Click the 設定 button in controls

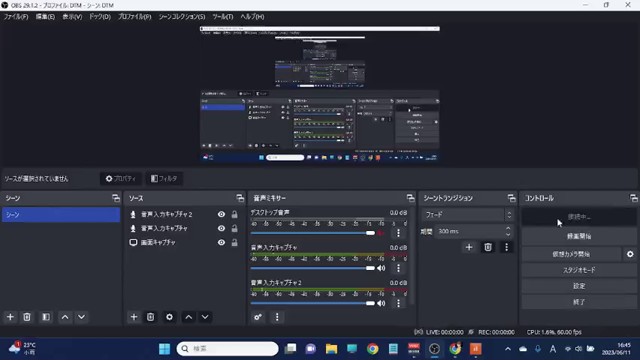579,286
